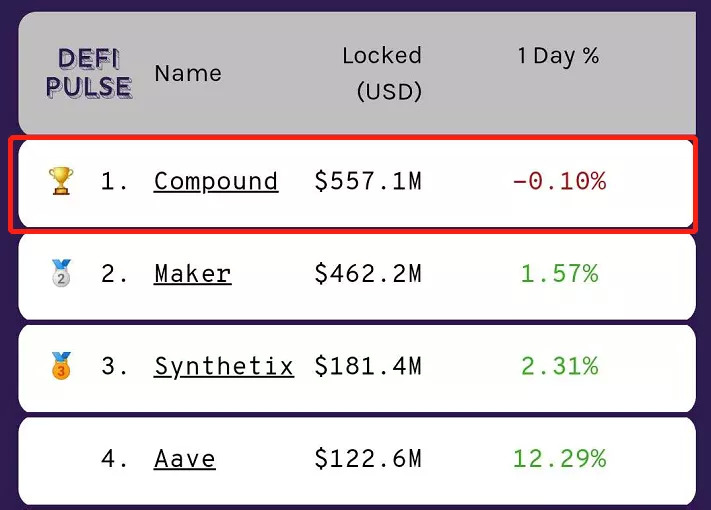Click the gold trophy icon

(x=61, y=181)
